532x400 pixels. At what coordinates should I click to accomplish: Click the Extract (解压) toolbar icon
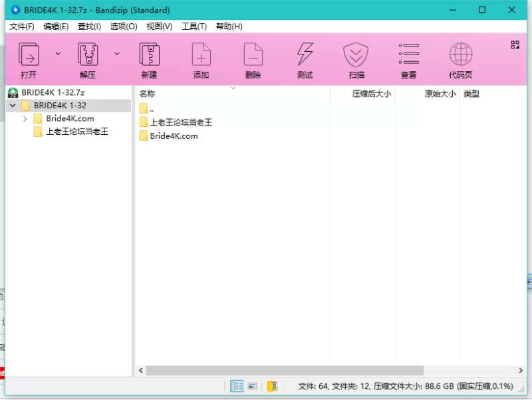point(88,54)
